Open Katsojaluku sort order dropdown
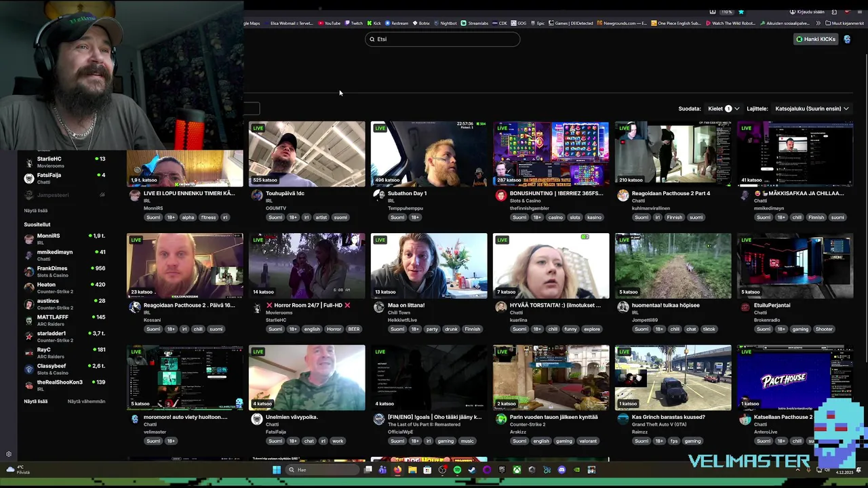The width and height of the screenshot is (868, 488). pyautogui.click(x=812, y=108)
